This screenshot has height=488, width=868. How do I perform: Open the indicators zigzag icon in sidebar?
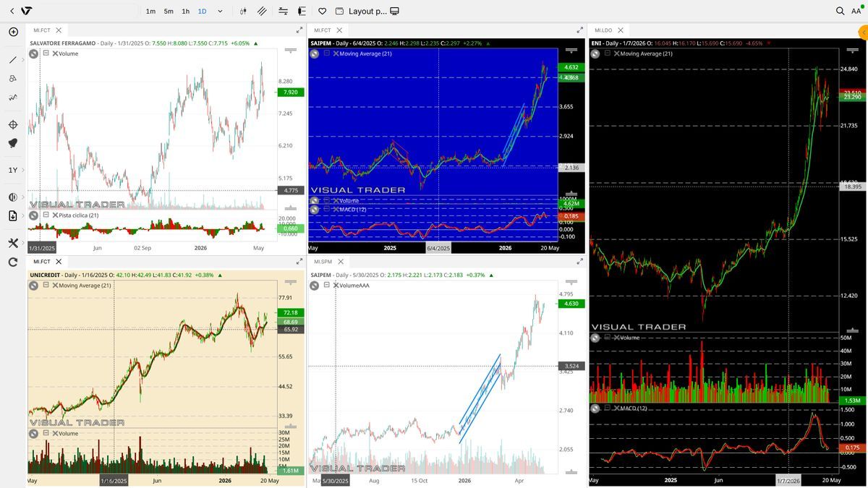click(13, 97)
